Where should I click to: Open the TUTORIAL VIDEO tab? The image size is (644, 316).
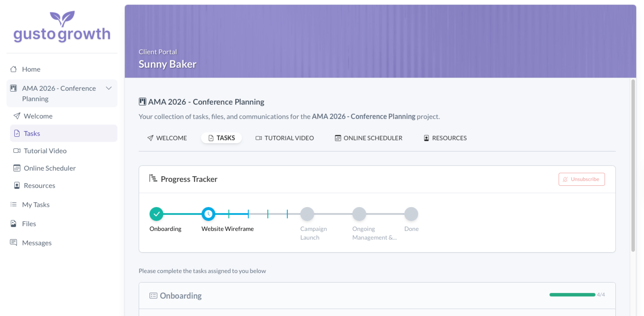coord(285,138)
